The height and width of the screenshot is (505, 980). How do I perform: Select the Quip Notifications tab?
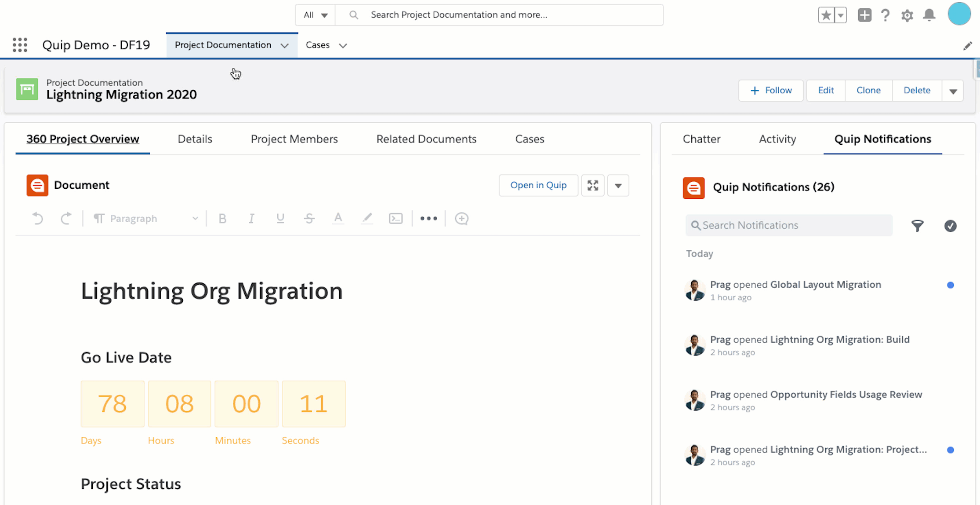click(x=882, y=139)
